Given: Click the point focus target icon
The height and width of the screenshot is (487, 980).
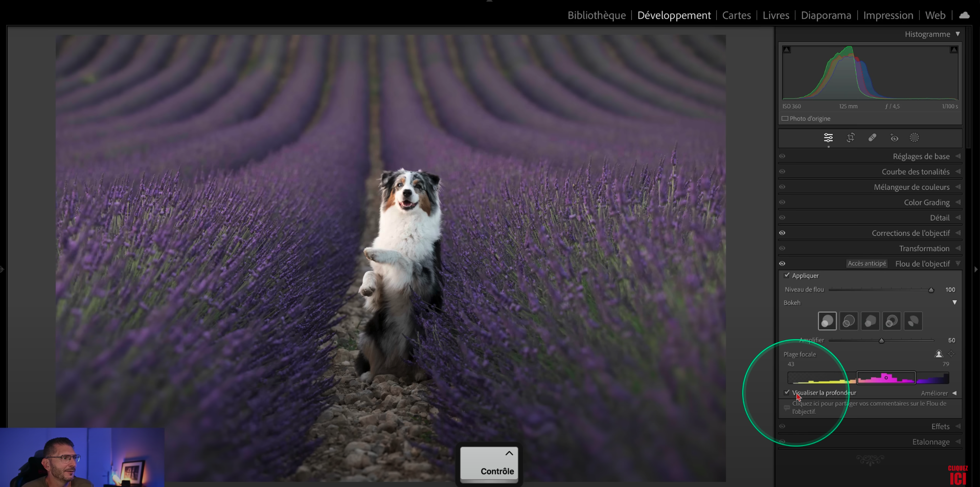Looking at the screenshot, I should (951, 354).
